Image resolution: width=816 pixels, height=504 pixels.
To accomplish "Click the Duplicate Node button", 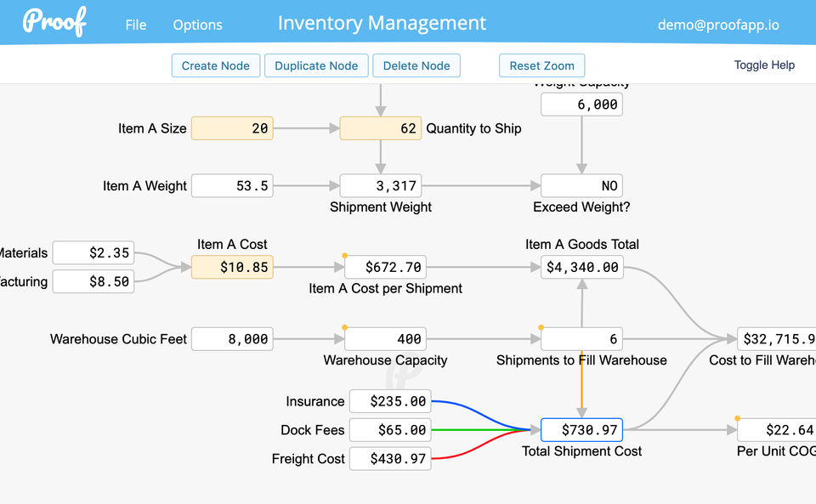I will coord(316,65).
